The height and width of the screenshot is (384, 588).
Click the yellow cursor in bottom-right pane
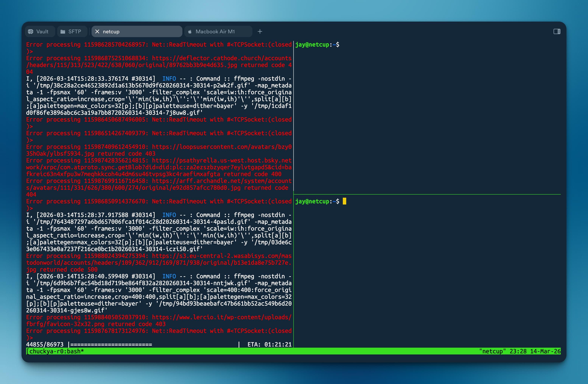coord(344,201)
